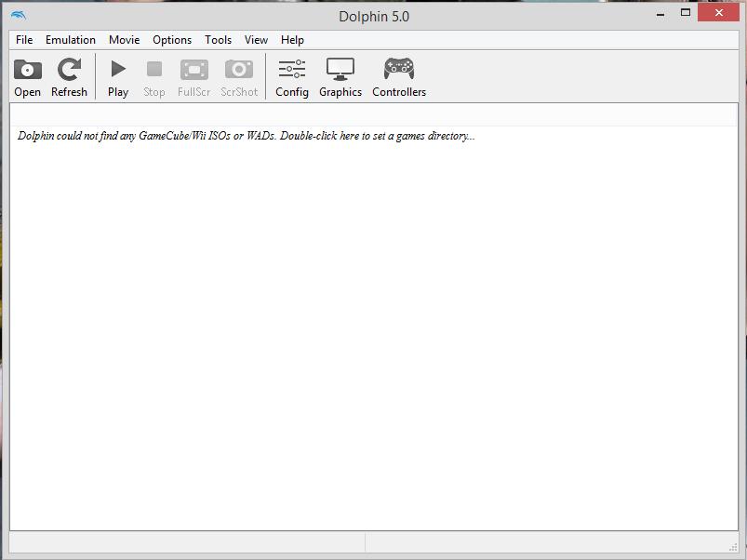Minimize the Dolphin 5.0 window
The image size is (747, 560).
660,14
